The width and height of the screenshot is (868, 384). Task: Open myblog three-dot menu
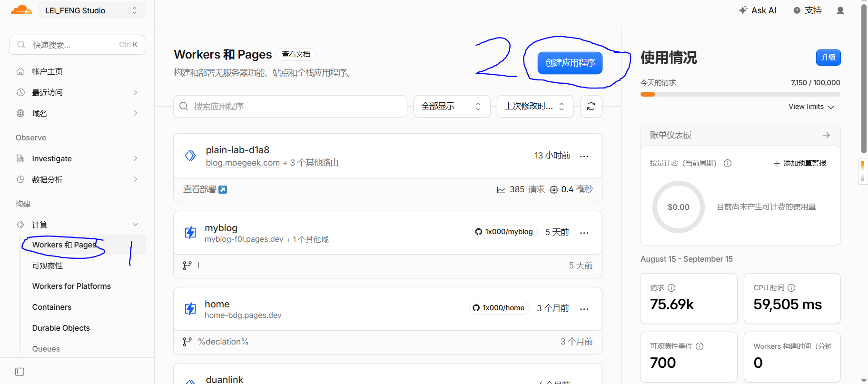pos(584,233)
